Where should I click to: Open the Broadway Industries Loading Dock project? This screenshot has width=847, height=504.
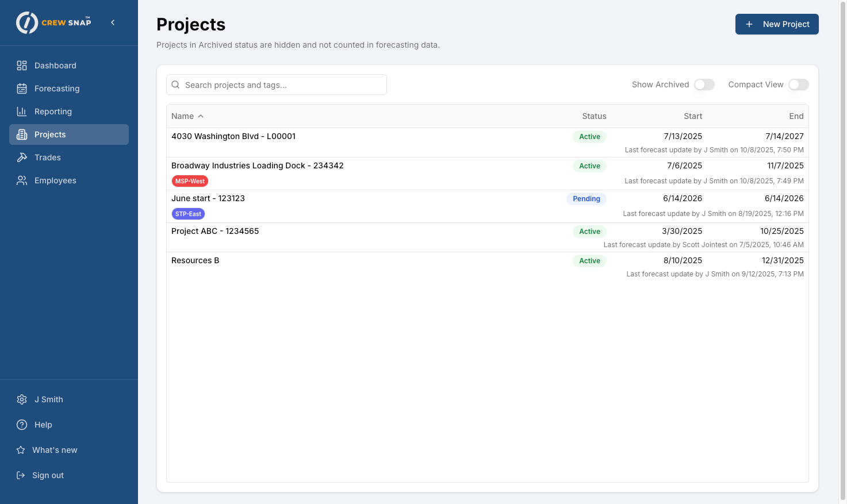[258, 166]
